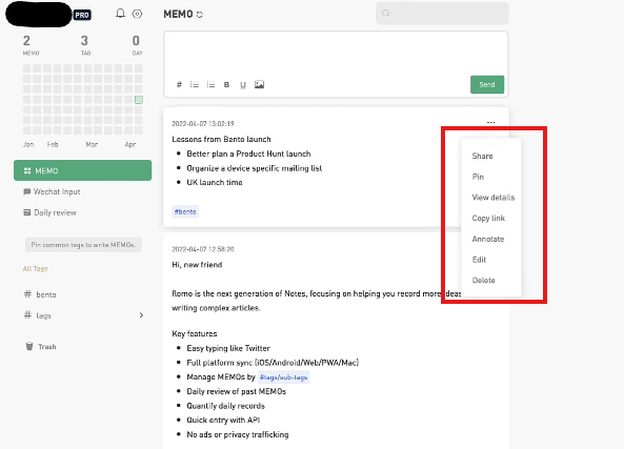
Task: Open Daily review in the sidebar
Action: coord(50,213)
